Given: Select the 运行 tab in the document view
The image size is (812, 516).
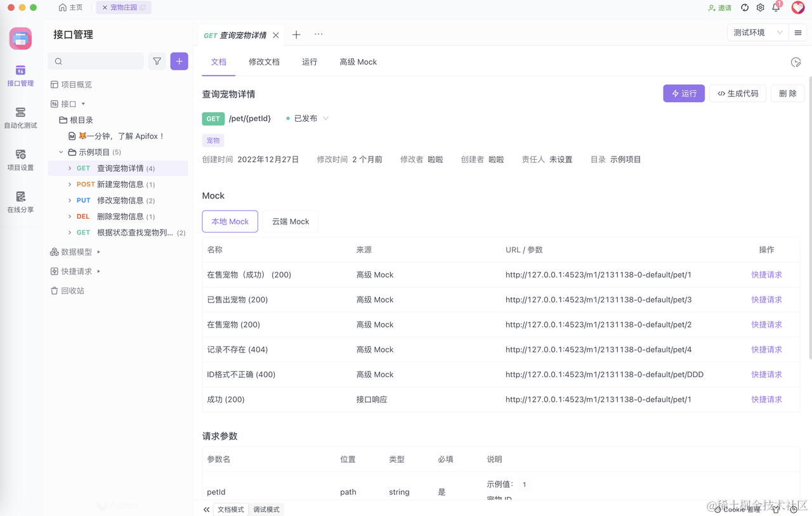Looking at the screenshot, I should [x=309, y=62].
